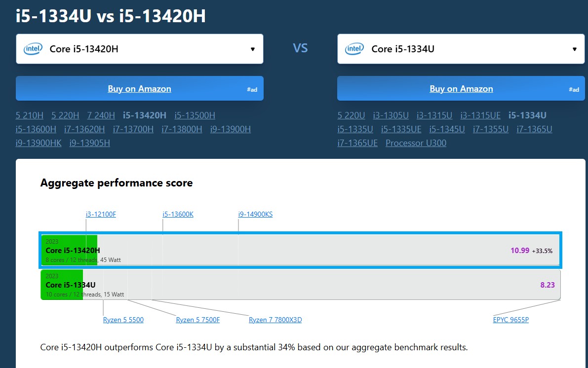The width and height of the screenshot is (588, 368).
Task: Click the EPYC 9655P top-score link
Action: coord(511,320)
